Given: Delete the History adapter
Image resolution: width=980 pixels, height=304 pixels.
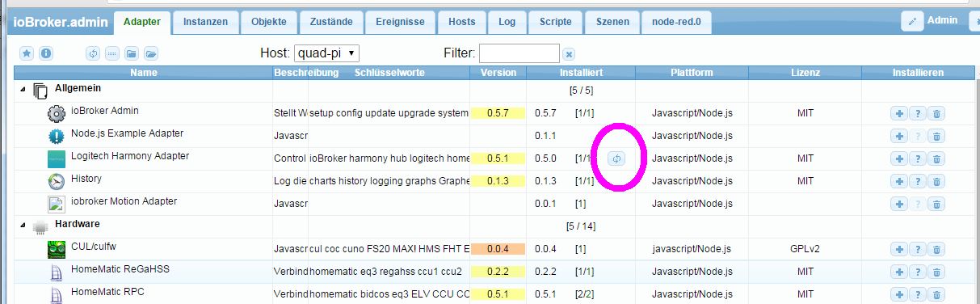Looking at the screenshot, I should point(936,181).
